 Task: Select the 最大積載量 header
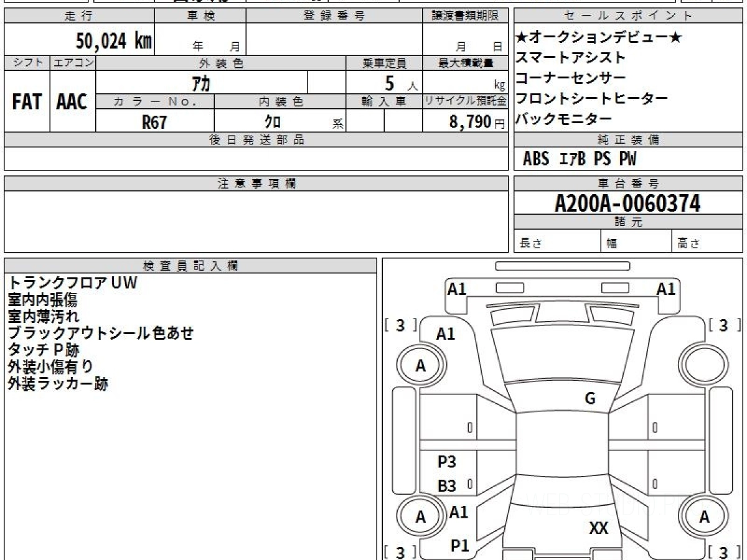(465, 63)
